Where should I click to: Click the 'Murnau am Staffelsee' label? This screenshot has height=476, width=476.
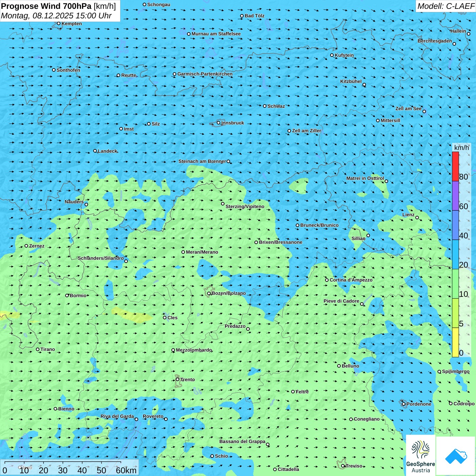(x=216, y=34)
